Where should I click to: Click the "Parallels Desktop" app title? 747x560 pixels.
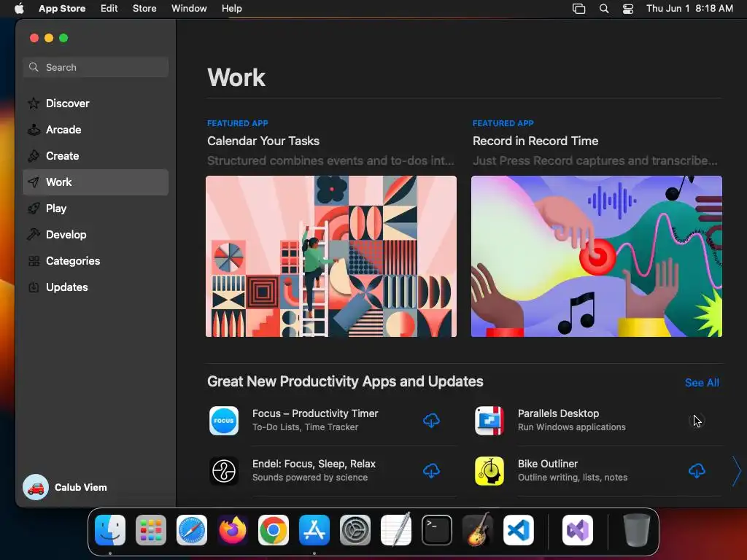pyautogui.click(x=558, y=413)
